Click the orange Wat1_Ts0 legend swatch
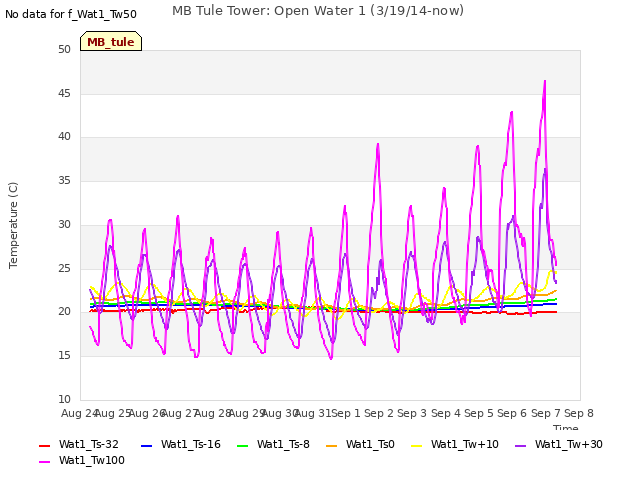640x480 pixels. (331, 445)
